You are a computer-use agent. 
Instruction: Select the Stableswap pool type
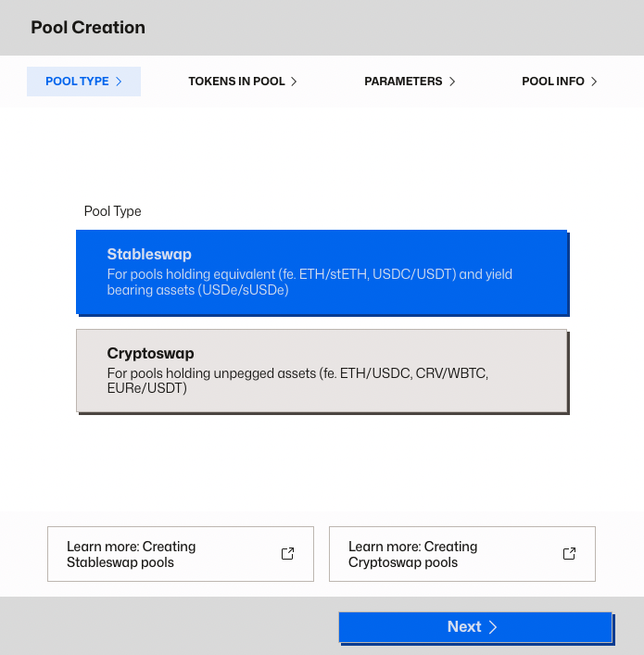coord(321,271)
